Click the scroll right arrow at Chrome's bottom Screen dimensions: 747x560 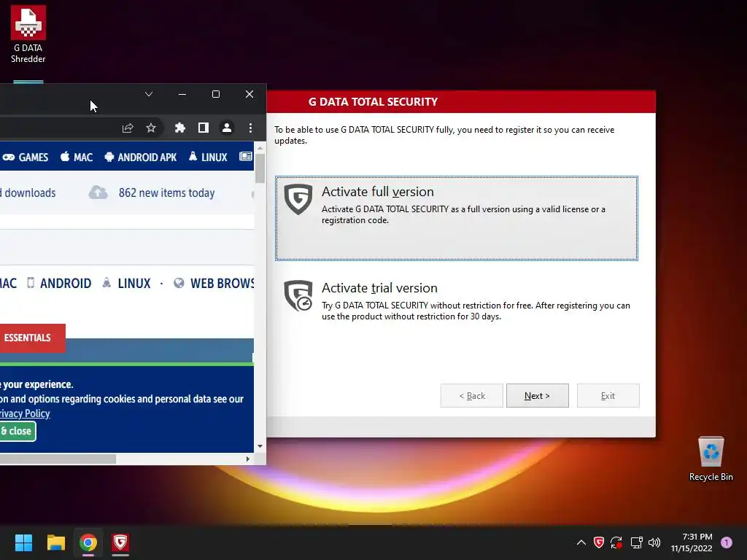[x=248, y=459]
